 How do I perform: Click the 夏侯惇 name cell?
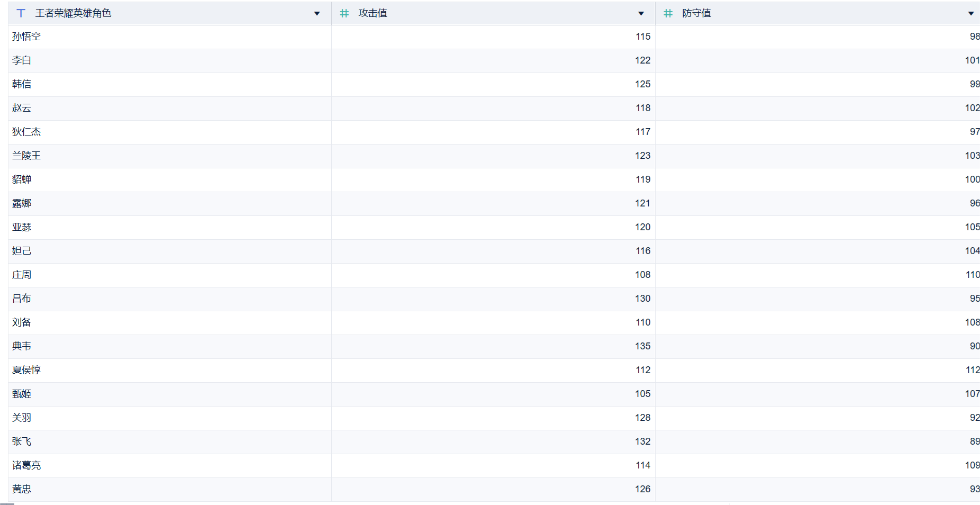[170, 370]
